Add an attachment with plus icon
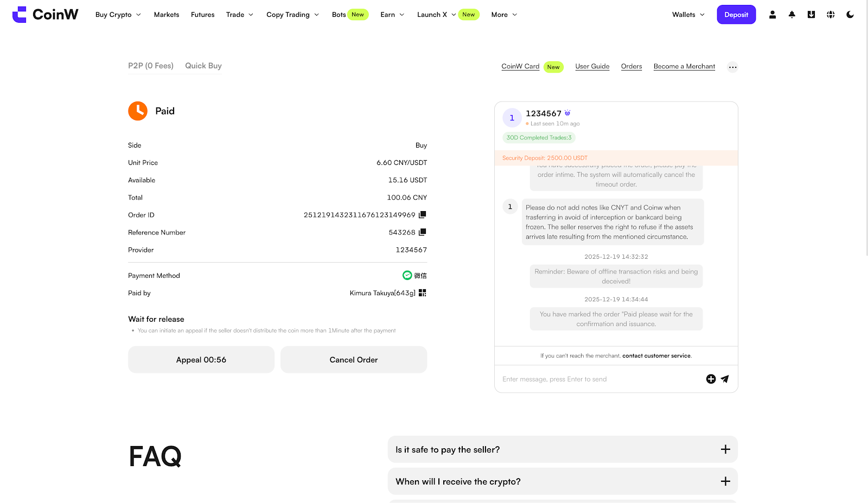The height and width of the screenshot is (503, 868). click(x=711, y=379)
